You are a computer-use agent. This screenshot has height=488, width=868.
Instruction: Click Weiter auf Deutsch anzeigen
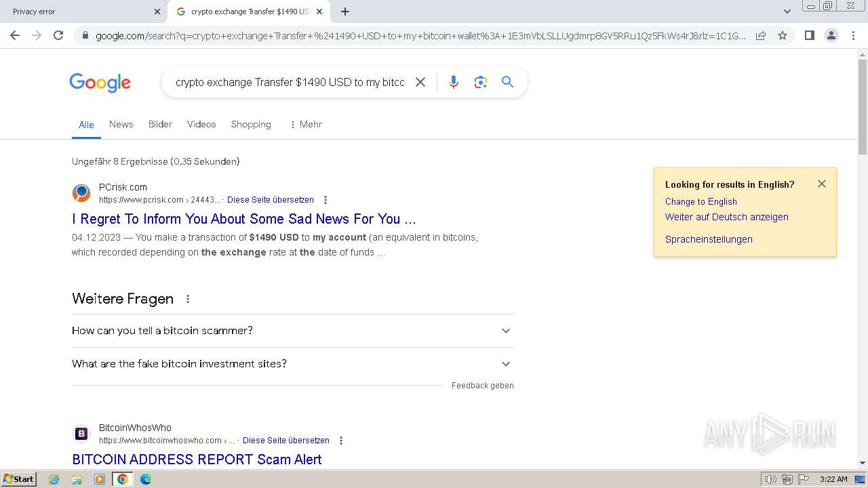click(x=726, y=217)
